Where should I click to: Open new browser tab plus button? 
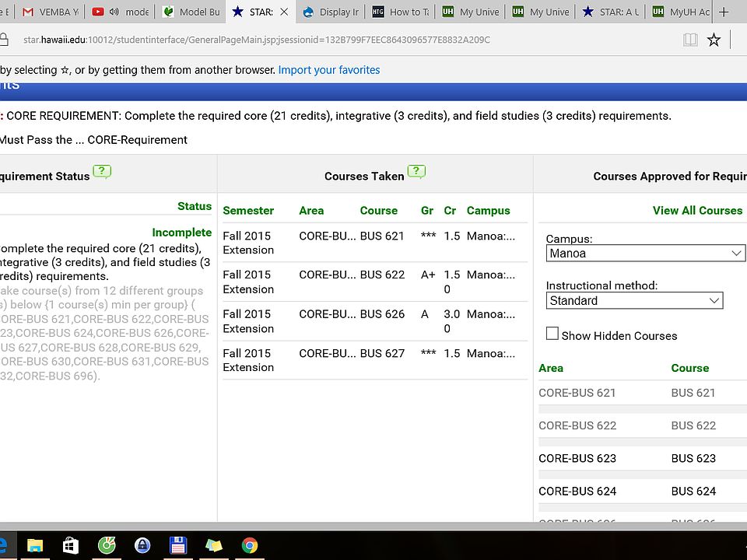point(724,12)
